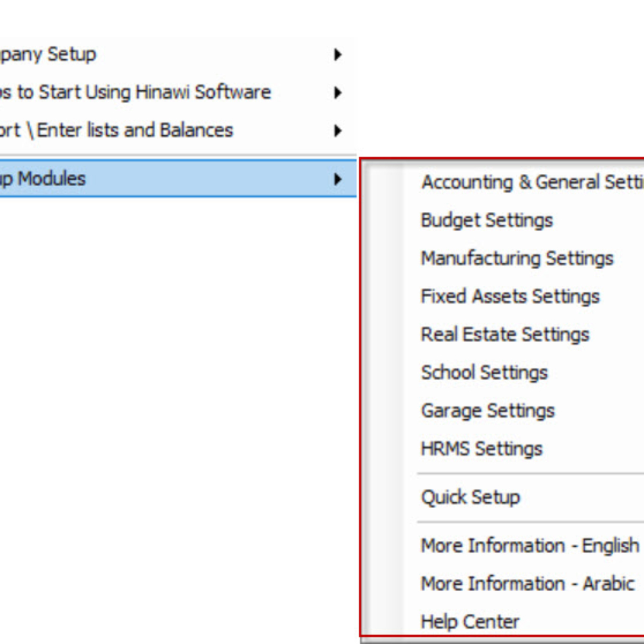
Task: Open Garage Settings
Action: [x=488, y=411]
